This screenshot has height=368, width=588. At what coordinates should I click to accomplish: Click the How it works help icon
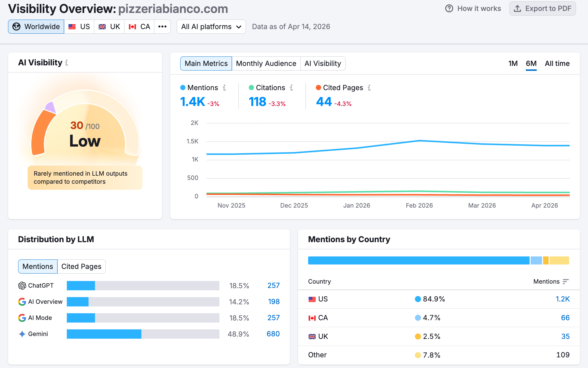(449, 8)
